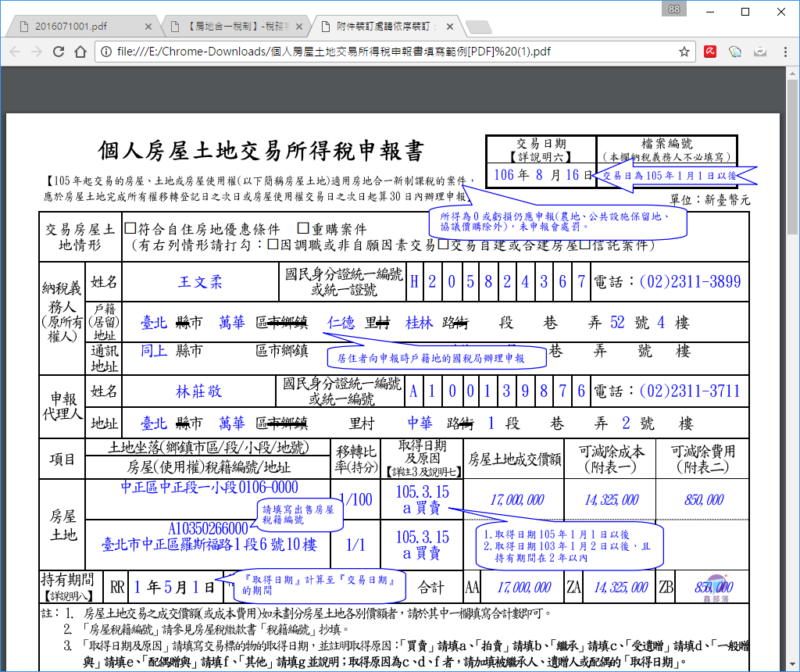Click the ZA total 14,325,000

tap(620, 588)
